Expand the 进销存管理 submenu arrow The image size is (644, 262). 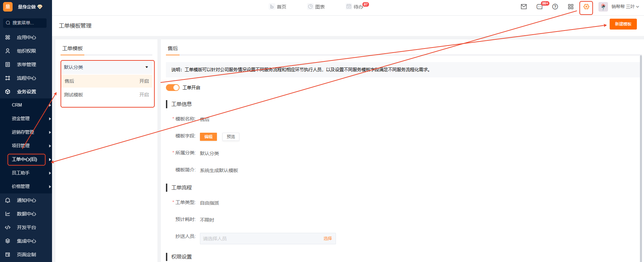tap(50, 132)
